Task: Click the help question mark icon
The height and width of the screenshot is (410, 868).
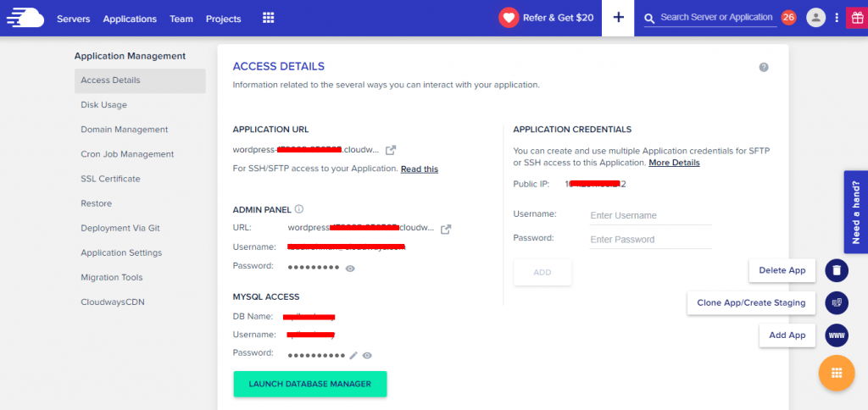Action: click(x=764, y=67)
